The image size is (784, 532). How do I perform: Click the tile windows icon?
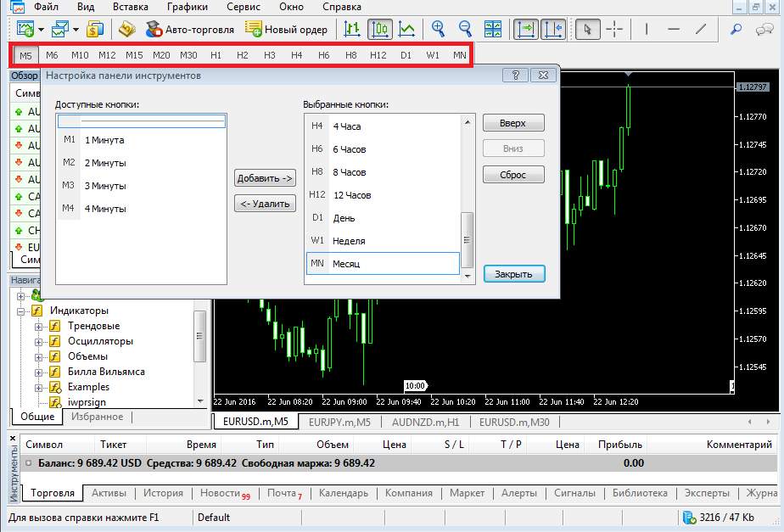[x=493, y=29]
